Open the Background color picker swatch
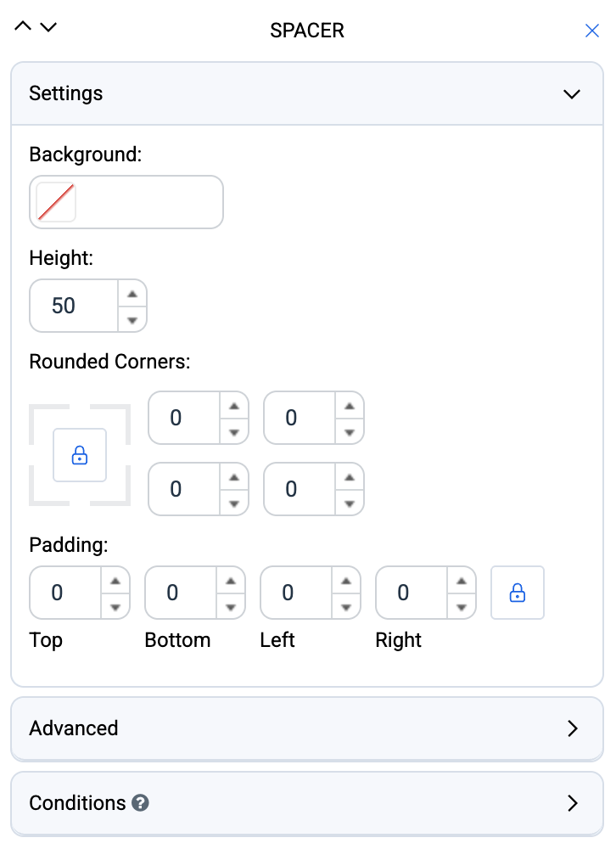616x849 pixels. pyautogui.click(x=56, y=202)
